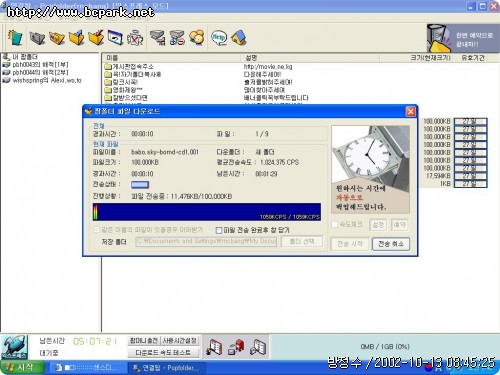This screenshot has width=500, height=375.
Task: Click the person with folder bottom icon
Action: (x=214, y=347)
